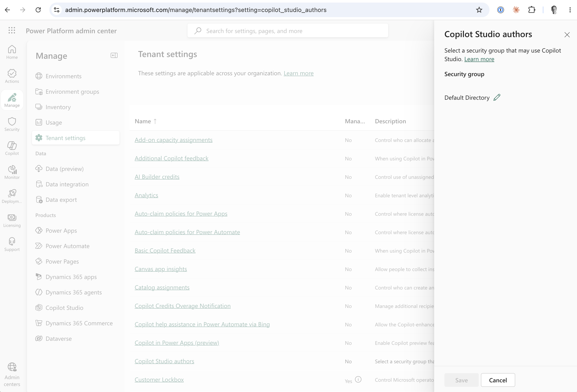Viewport: 577px width, 392px height.
Task: Open Licensing in the left rail
Action: tap(12, 220)
